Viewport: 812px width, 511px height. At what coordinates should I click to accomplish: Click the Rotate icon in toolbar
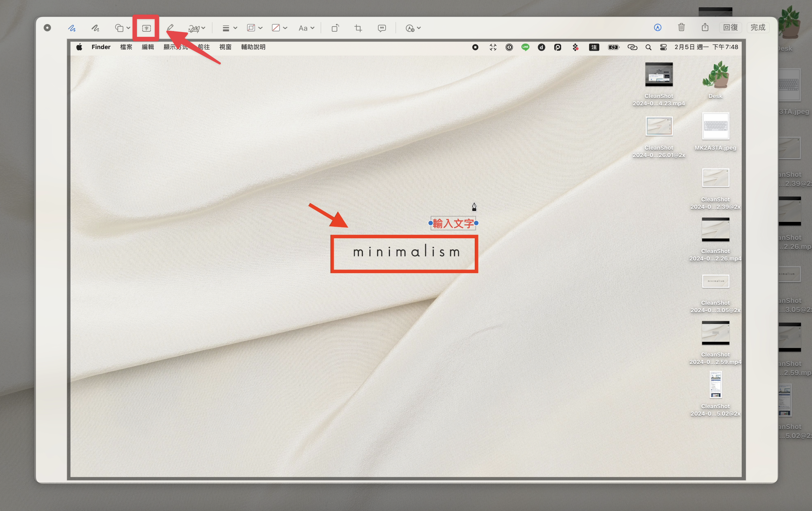[x=335, y=28]
